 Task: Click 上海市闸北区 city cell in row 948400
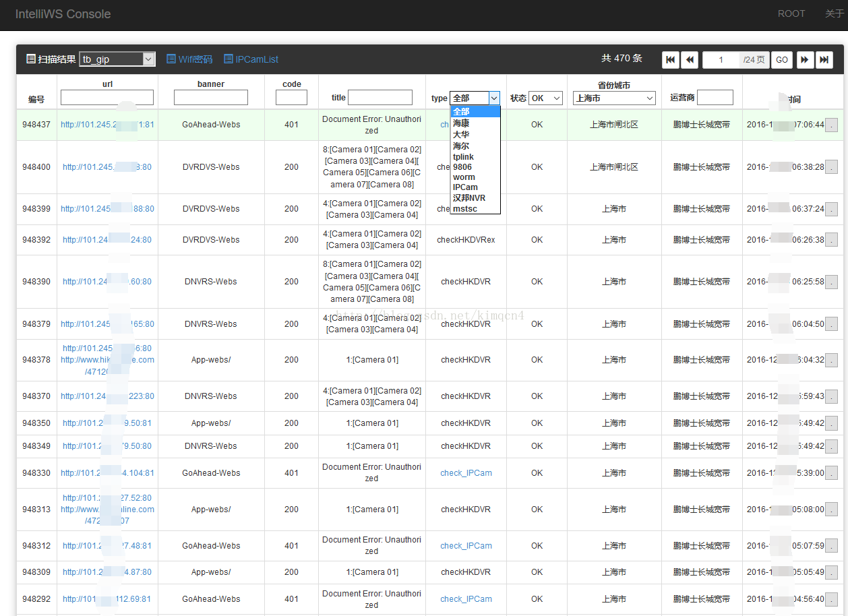[614, 167]
